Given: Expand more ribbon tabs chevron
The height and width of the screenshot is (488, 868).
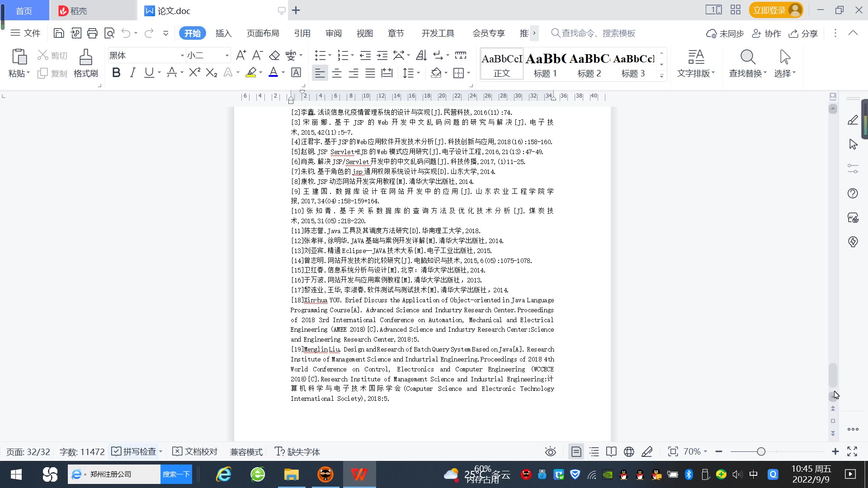Looking at the screenshot, I should point(534,33).
